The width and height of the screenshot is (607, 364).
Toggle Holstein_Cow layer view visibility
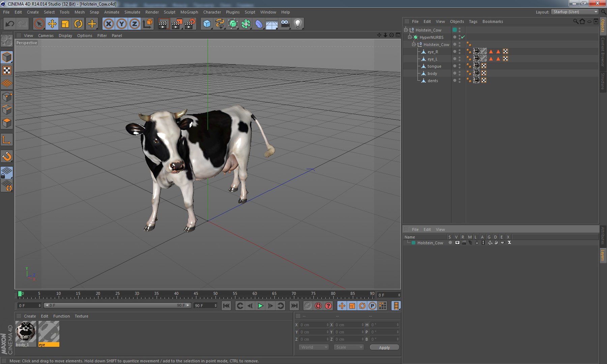[457, 243]
